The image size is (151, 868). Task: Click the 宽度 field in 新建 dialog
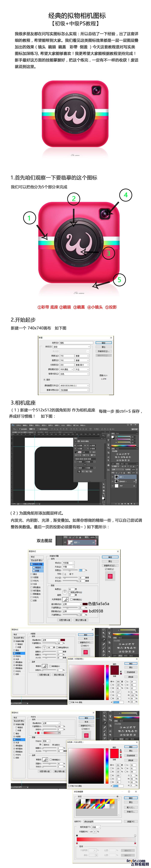(67, 355)
